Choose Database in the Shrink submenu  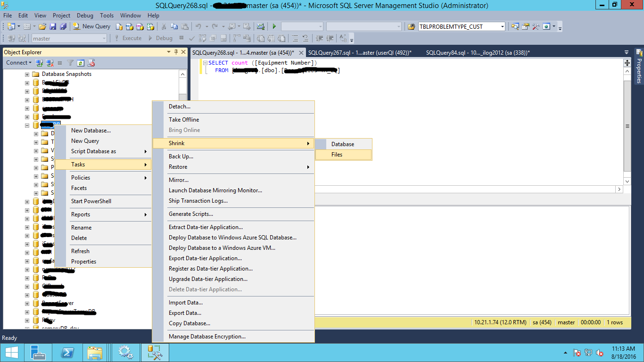pyautogui.click(x=344, y=144)
